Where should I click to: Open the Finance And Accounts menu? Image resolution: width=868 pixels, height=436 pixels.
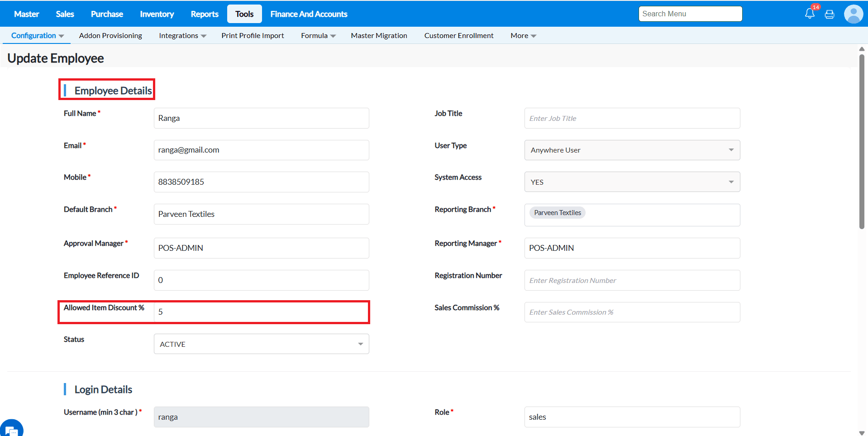click(x=309, y=14)
